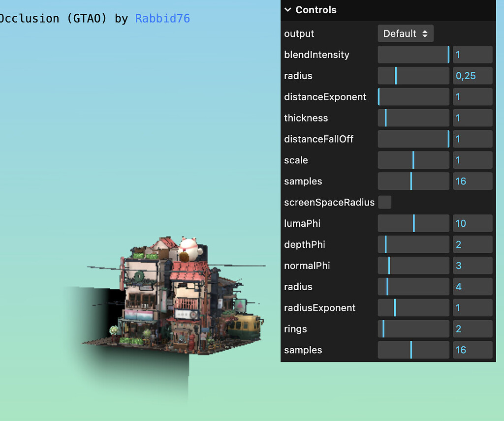
Task: Click the distanceFallOff slider
Action: click(413, 139)
